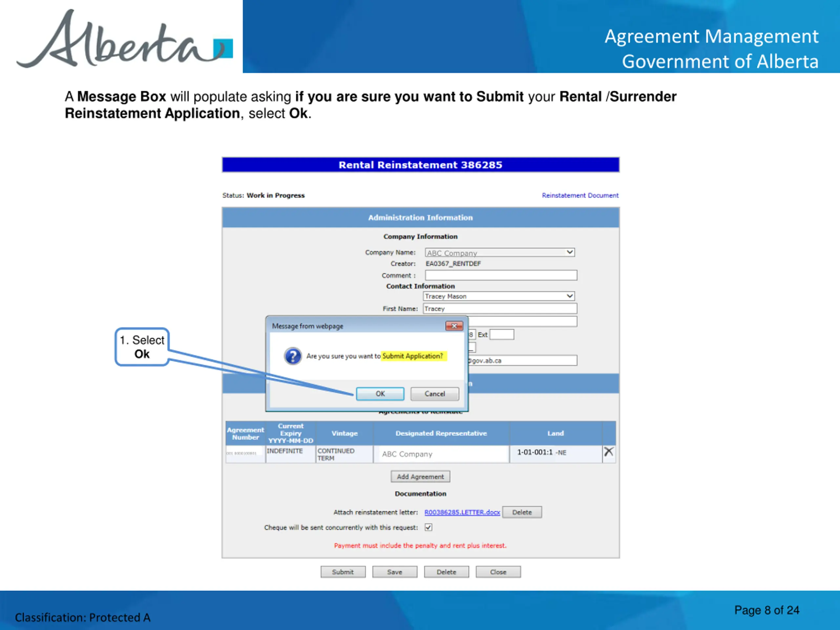The width and height of the screenshot is (840, 630).
Task: Delete the attached reinstatement letter
Action: (522, 512)
